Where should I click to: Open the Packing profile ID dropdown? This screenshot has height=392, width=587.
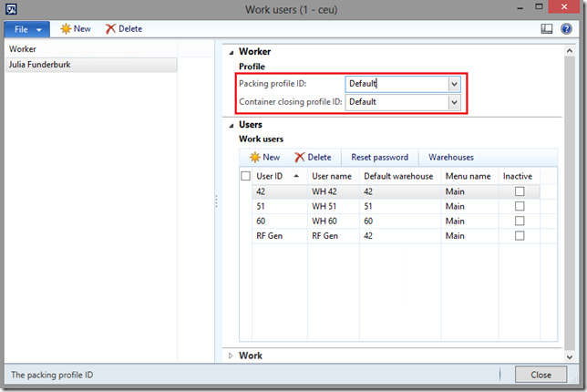coord(454,84)
